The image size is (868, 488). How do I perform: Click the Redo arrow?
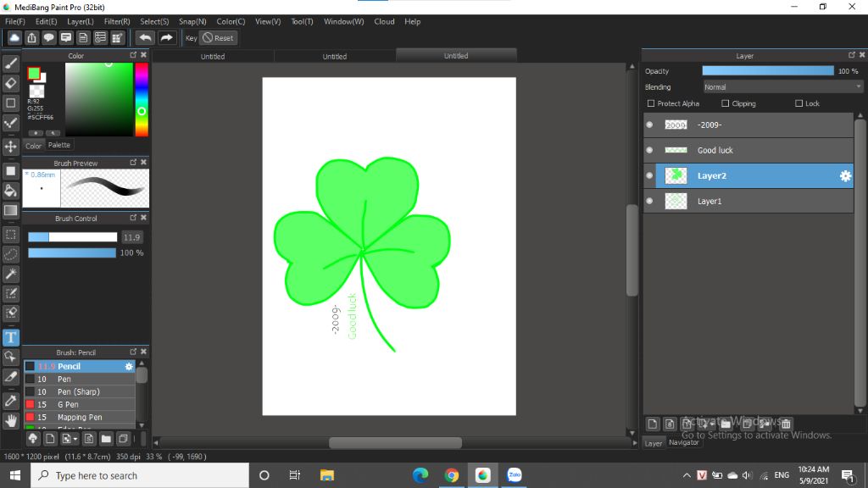tap(166, 37)
